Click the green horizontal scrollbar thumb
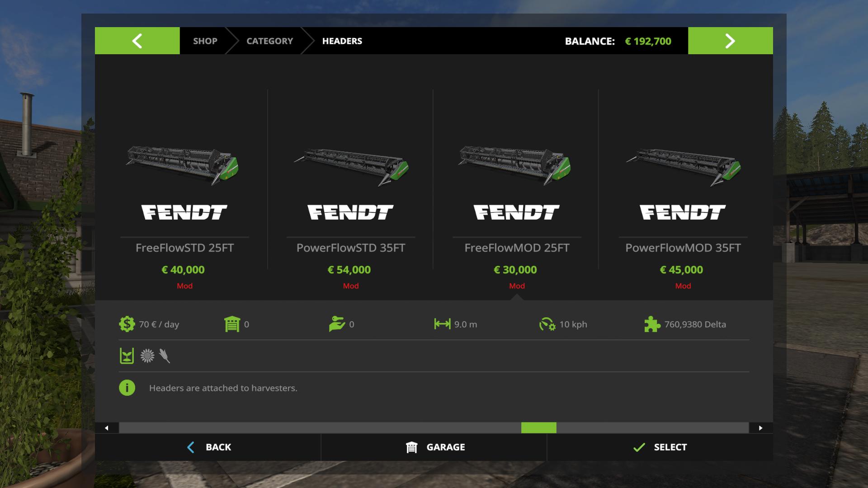868x488 pixels. [x=538, y=427]
